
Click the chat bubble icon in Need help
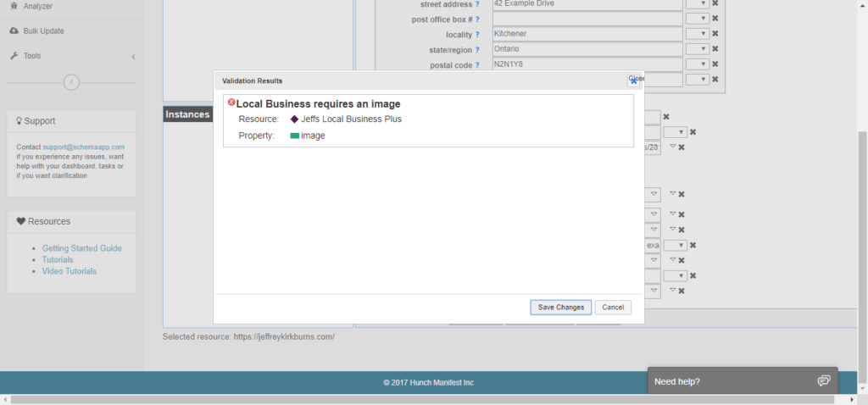pyautogui.click(x=824, y=381)
